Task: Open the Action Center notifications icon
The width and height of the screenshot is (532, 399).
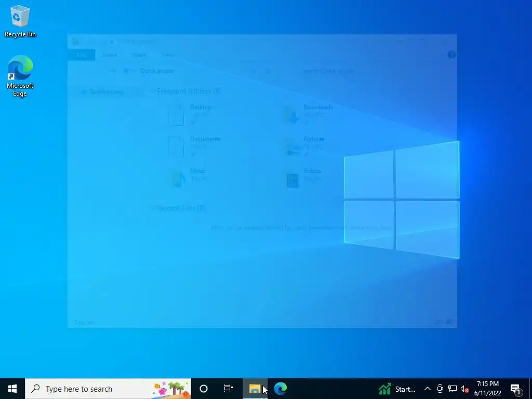Action: (x=515, y=389)
